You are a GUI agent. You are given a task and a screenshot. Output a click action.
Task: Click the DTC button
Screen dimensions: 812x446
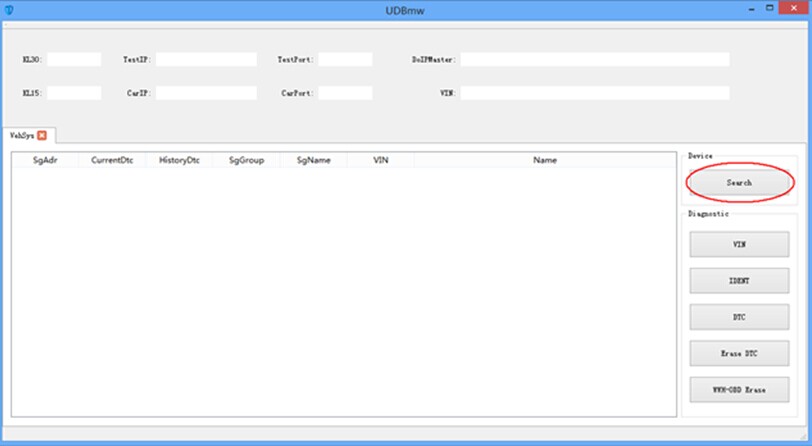[739, 316]
